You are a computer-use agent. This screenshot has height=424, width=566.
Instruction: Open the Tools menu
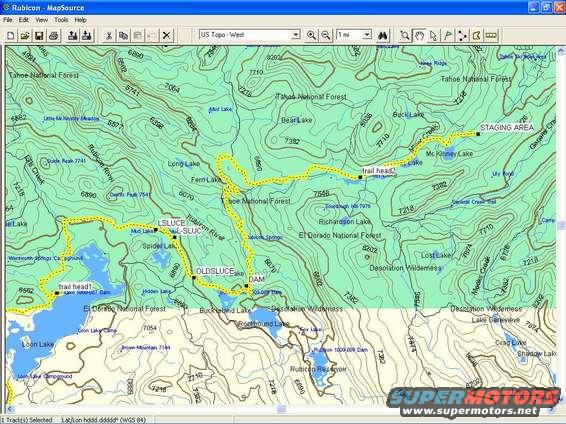[61, 20]
